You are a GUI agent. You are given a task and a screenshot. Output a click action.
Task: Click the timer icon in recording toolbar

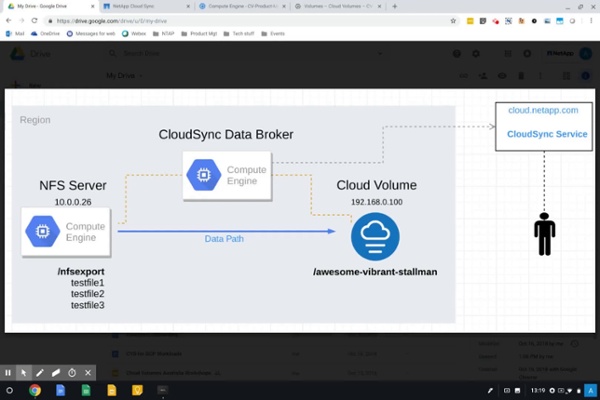pos(72,372)
